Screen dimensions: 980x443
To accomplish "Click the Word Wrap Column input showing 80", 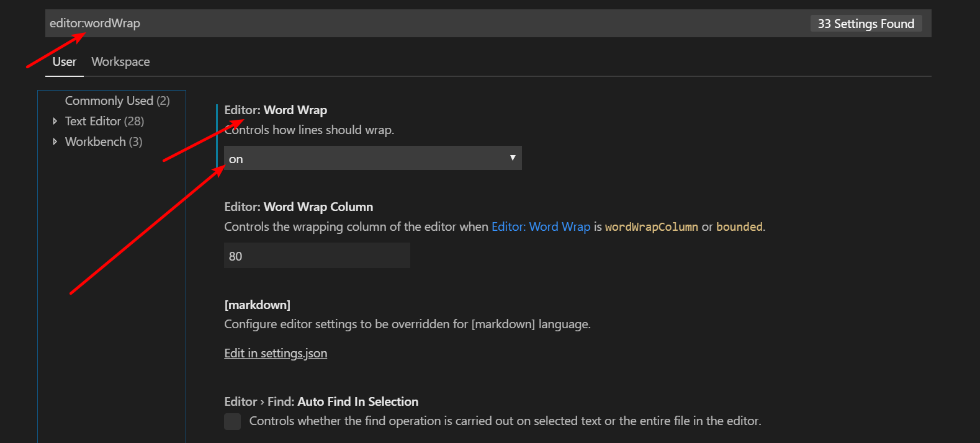I will 317,256.
